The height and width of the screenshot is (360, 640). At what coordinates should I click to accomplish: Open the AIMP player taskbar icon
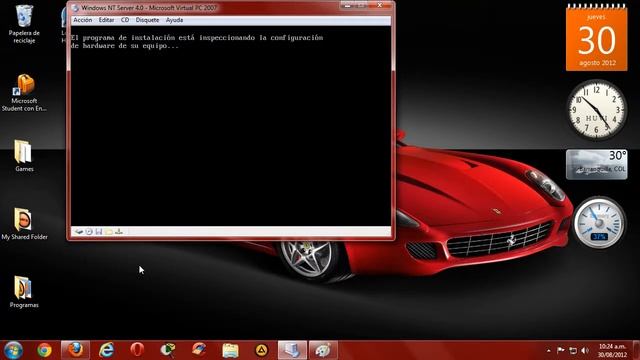pyautogui.click(x=261, y=350)
